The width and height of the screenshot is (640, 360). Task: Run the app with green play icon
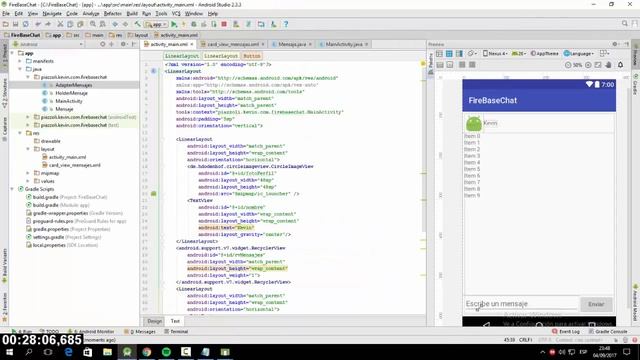point(174,24)
